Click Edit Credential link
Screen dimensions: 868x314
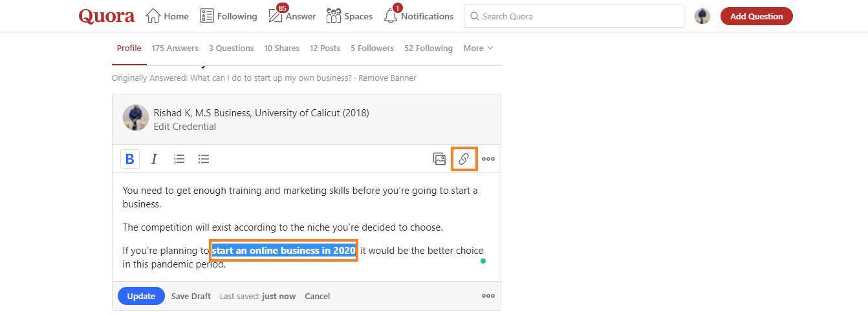[185, 127]
